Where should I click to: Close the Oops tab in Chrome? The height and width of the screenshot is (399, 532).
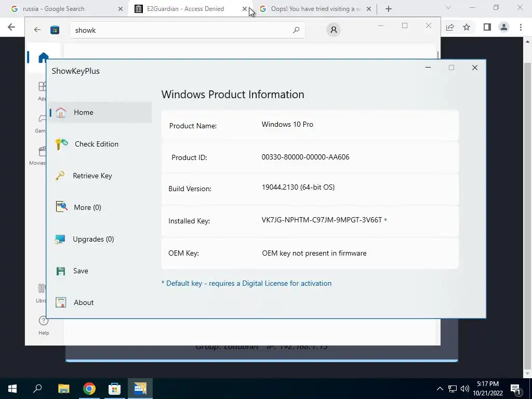pos(369,9)
